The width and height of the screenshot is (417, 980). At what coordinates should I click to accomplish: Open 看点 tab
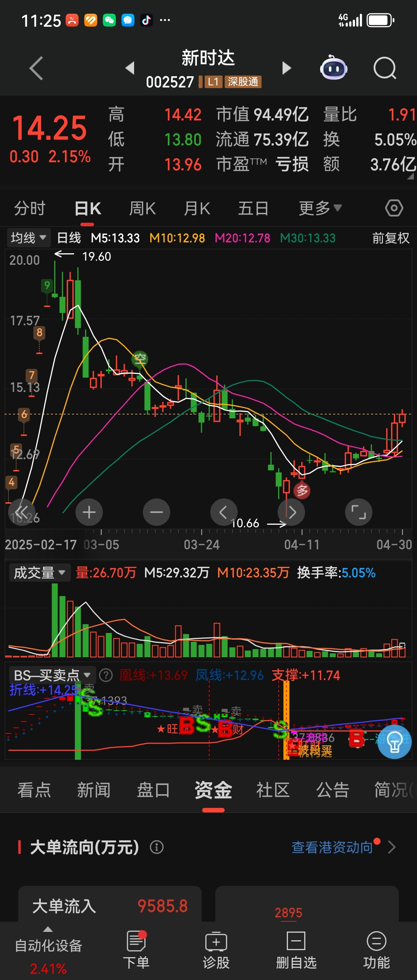[34, 790]
